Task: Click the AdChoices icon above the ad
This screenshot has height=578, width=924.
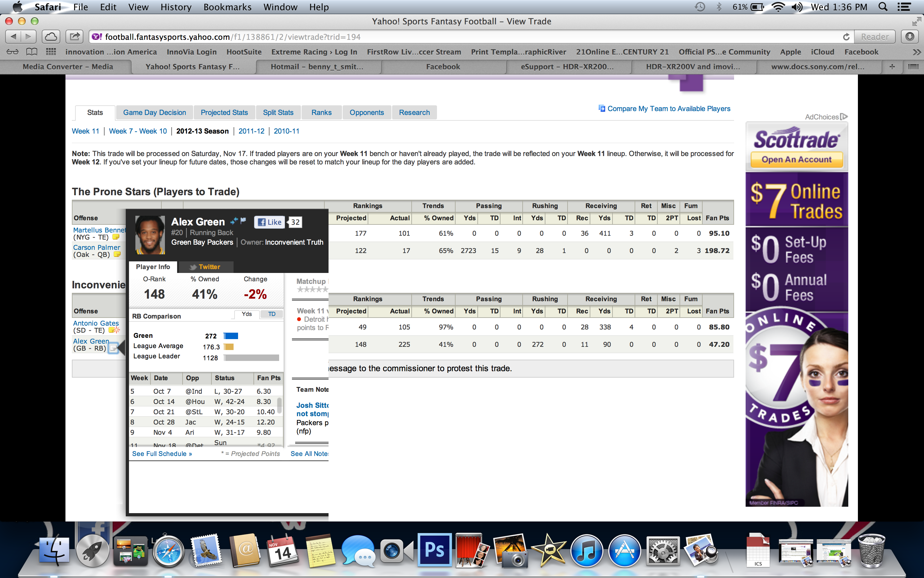Action: click(x=844, y=117)
